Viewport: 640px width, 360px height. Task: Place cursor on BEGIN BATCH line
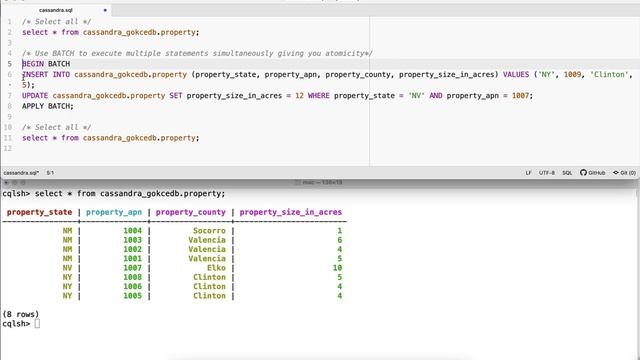click(x=46, y=64)
